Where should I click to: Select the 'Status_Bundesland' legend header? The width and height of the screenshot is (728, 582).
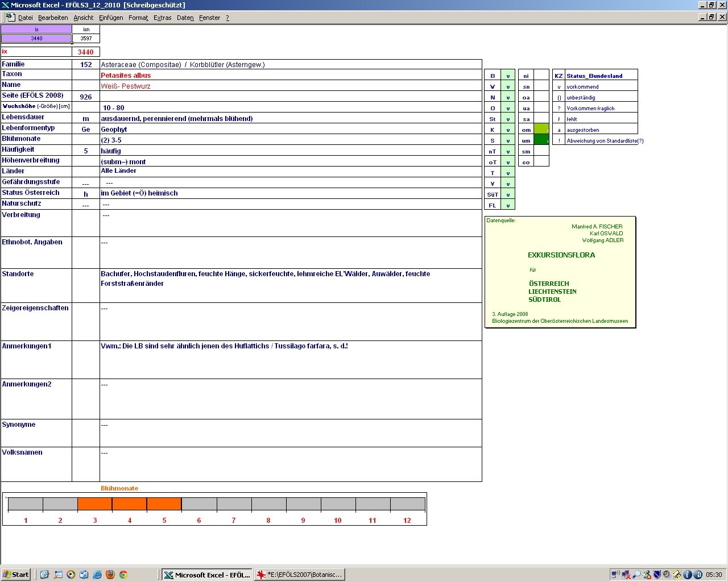click(601, 76)
